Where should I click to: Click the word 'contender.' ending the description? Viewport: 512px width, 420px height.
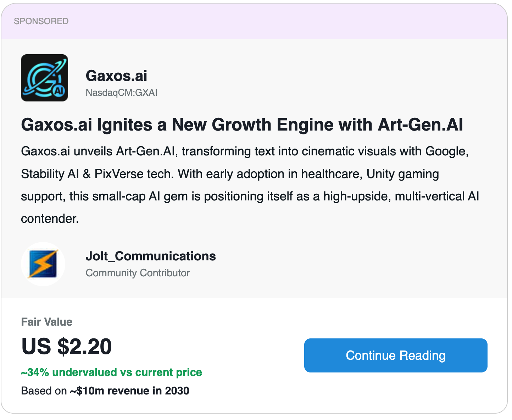pos(50,219)
